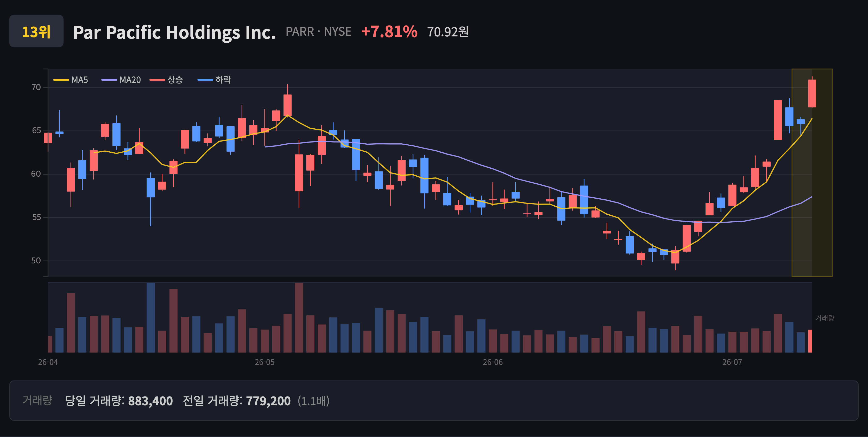Screen dimensions: 868x437
Task: Click the +7.81% change value
Action: [x=389, y=32]
